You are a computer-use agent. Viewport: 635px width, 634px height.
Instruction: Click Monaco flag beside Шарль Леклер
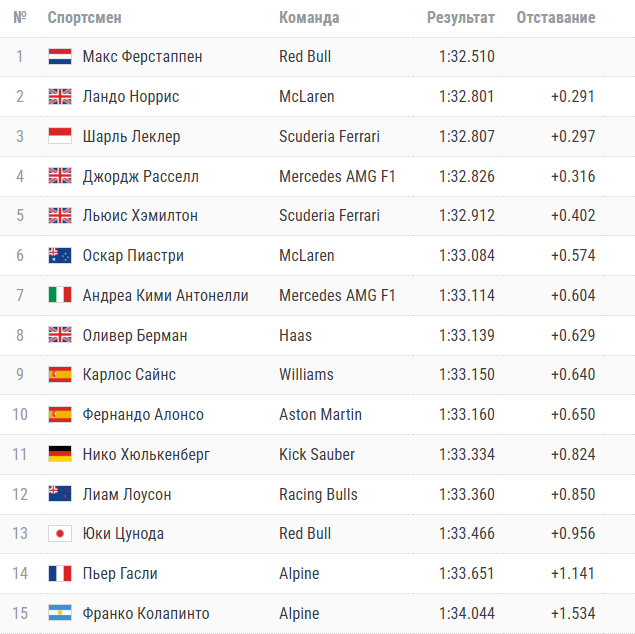[59, 136]
